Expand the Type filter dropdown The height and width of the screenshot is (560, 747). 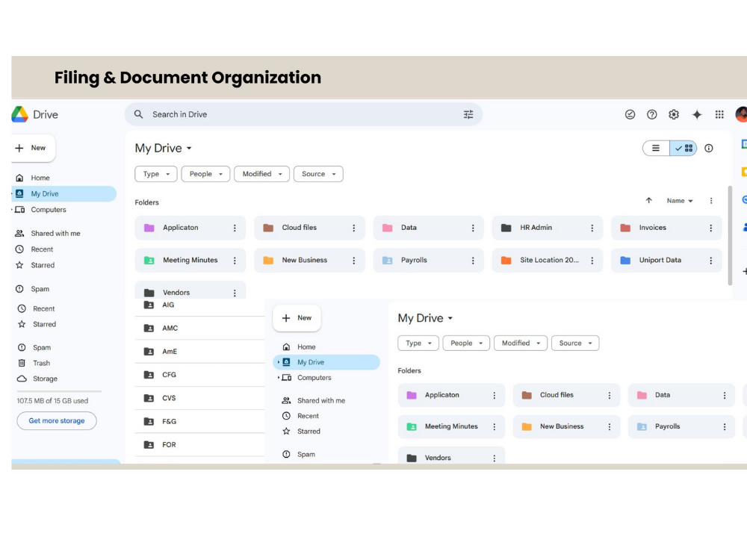point(156,174)
